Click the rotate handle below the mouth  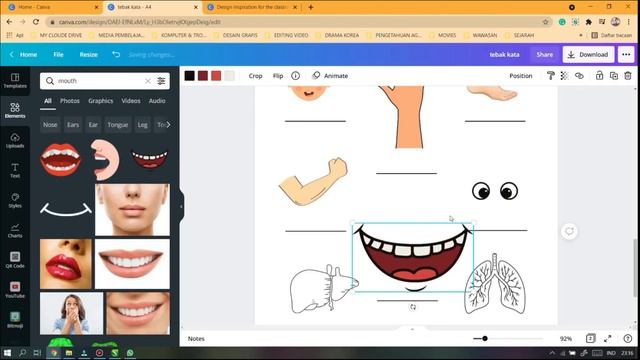[x=413, y=307]
